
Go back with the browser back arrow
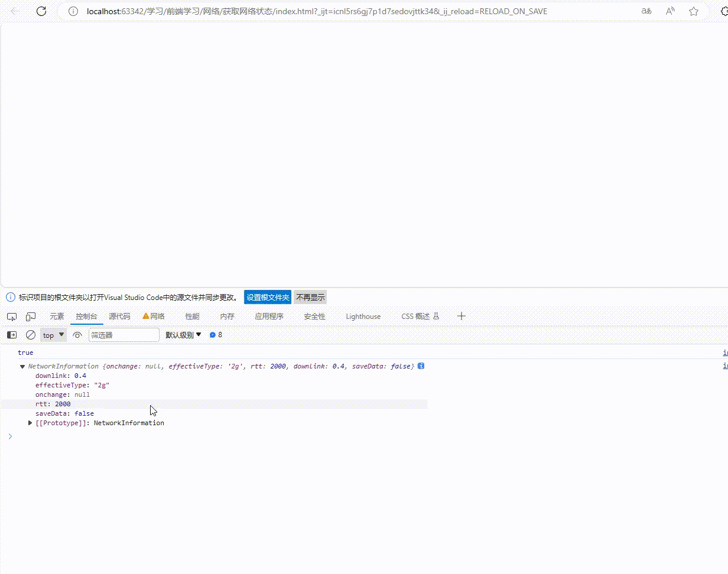pyautogui.click(x=16, y=11)
